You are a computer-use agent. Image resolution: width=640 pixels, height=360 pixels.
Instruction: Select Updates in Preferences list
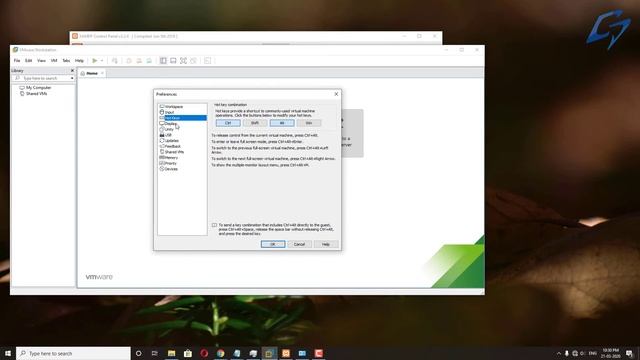tap(171, 140)
